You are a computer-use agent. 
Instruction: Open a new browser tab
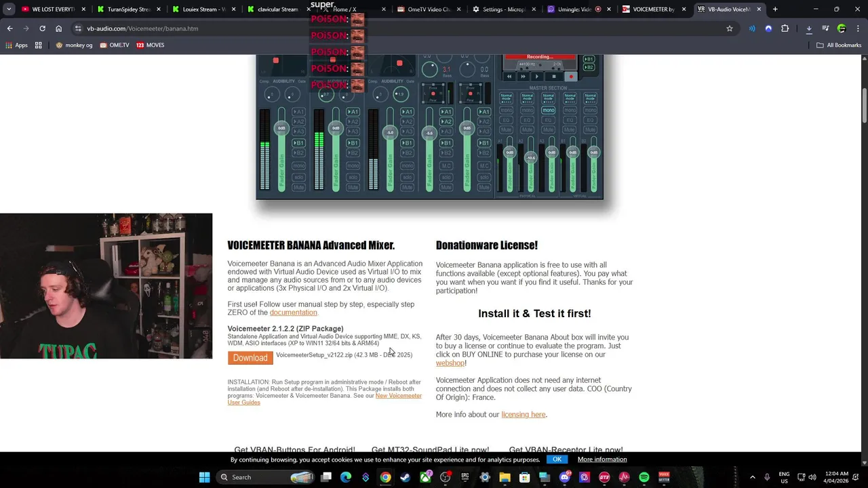[775, 9]
